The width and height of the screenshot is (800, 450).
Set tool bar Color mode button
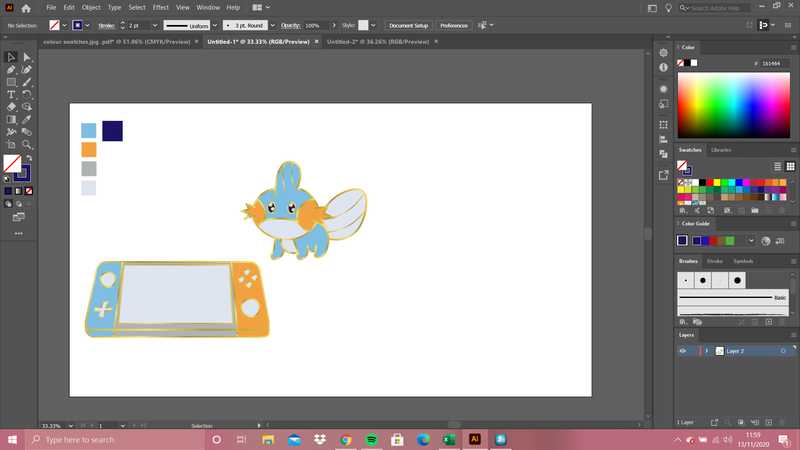[8, 191]
